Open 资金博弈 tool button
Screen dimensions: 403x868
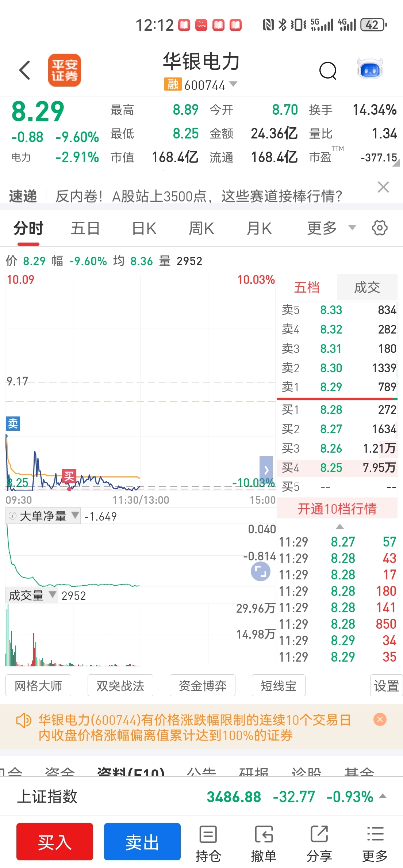point(203,685)
